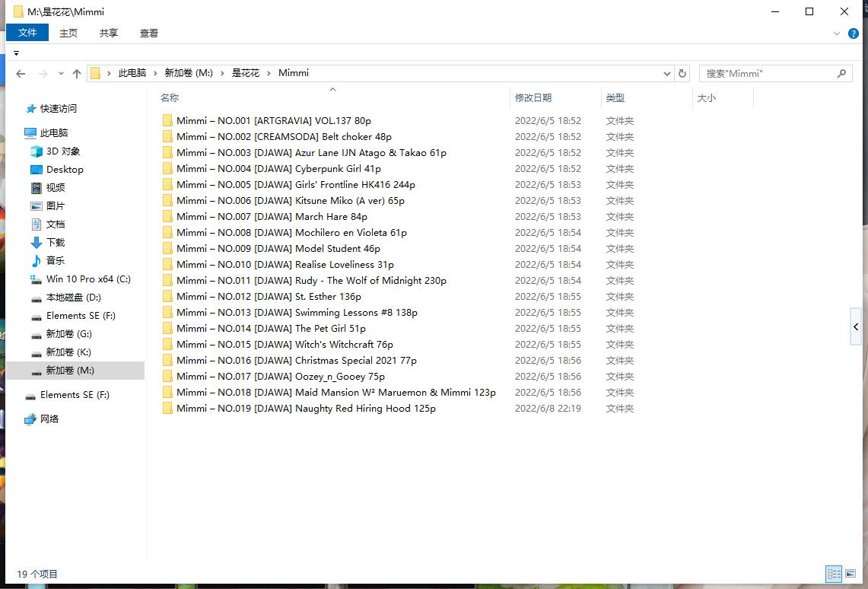Viewport: 868px width, 589px height.
Task: Select folder icon of NO.014 The Pet Girl
Action: tap(167, 329)
